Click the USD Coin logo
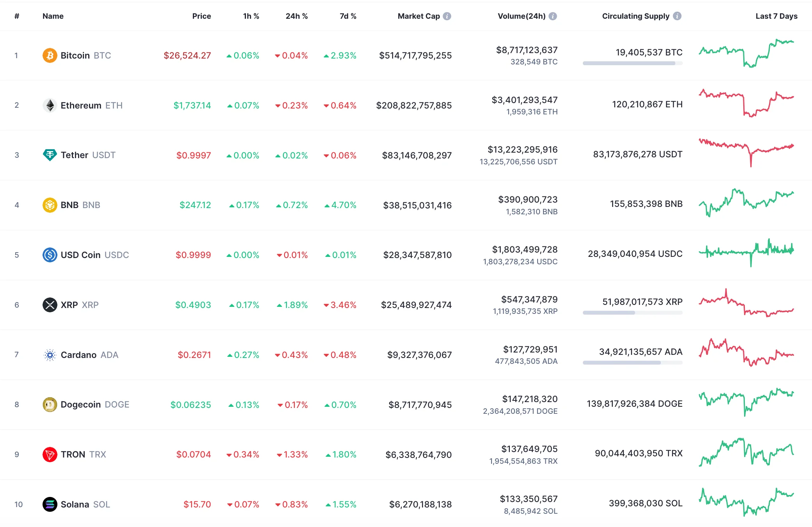Image resolution: width=812 pixels, height=527 pixels. point(49,255)
